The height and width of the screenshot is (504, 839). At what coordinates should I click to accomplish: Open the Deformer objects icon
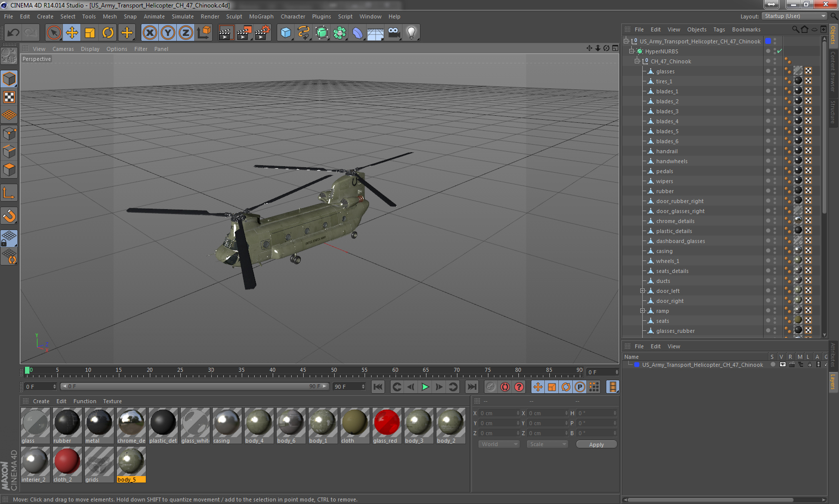[358, 33]
